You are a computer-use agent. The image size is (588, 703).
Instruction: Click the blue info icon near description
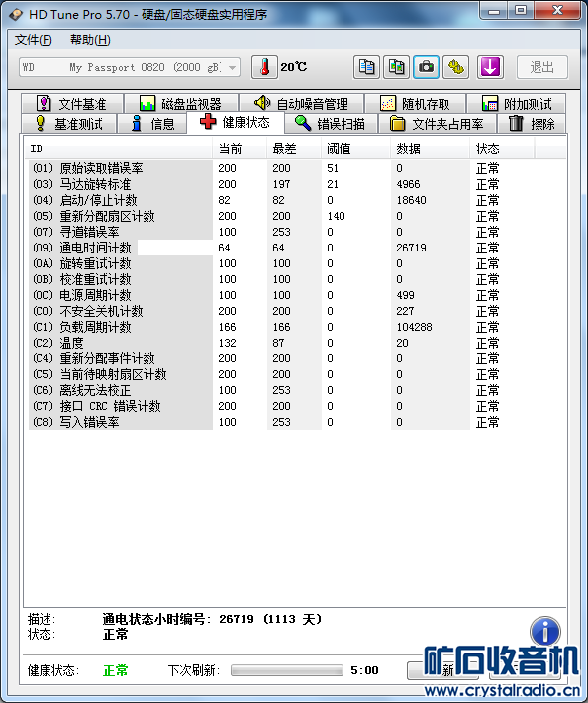pos(545,632)
